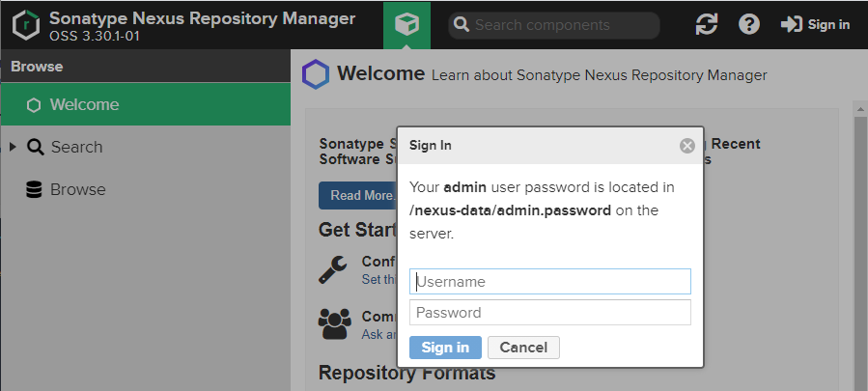Open the Help question mark icon
868x391 pixels.
[749, 24]
